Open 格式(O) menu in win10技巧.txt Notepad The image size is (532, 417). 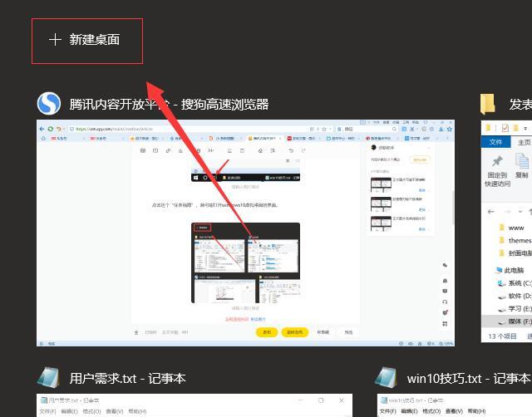pyautogui.click(x=431, y=411)
